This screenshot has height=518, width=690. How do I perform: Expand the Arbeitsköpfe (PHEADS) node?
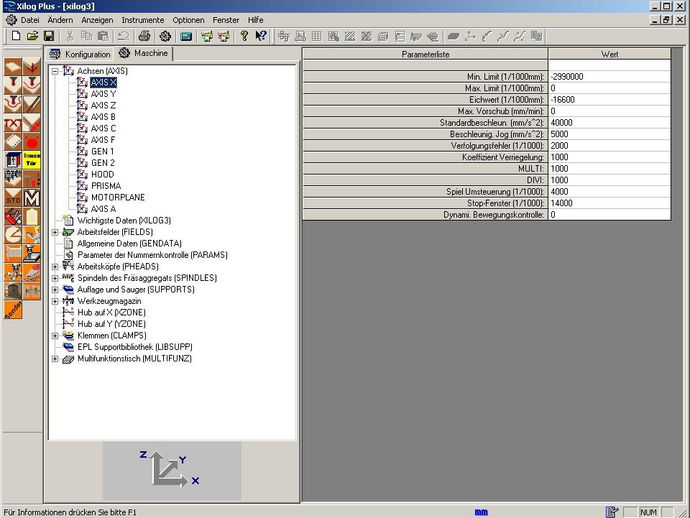[x=55, y=266]
